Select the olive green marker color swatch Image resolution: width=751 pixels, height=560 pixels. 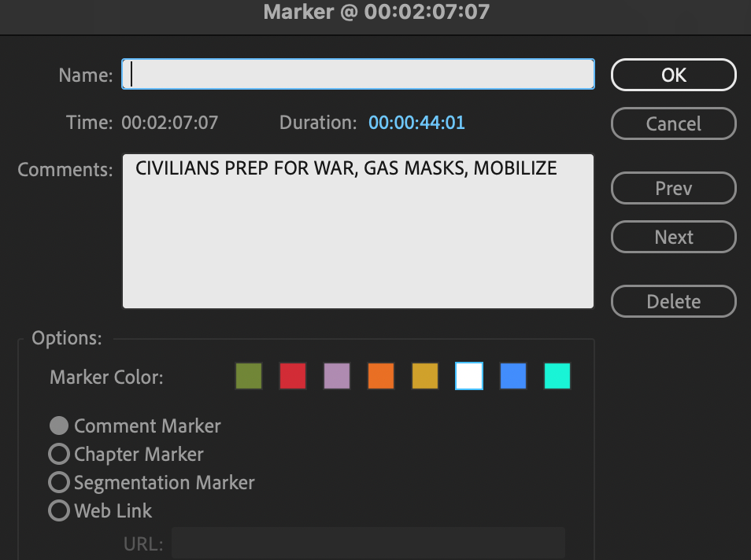click(248, 376)
